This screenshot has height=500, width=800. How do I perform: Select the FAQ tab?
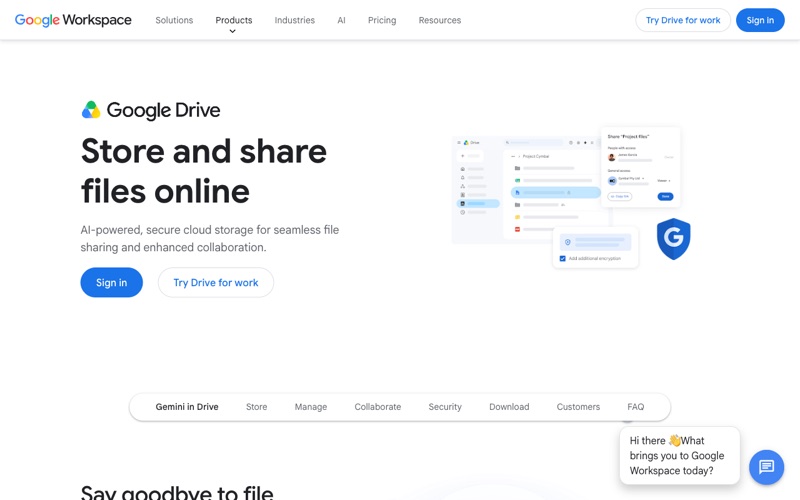[x=635, y=407]
